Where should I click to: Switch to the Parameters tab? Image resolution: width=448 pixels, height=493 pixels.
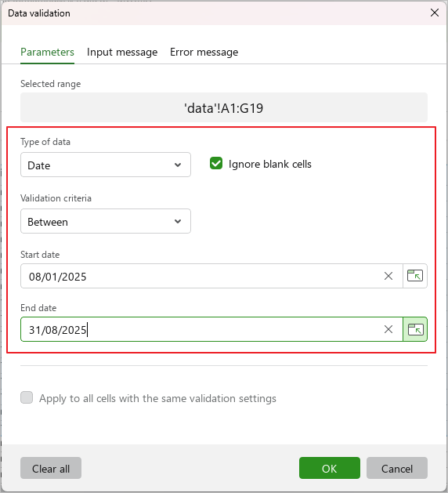47,52
